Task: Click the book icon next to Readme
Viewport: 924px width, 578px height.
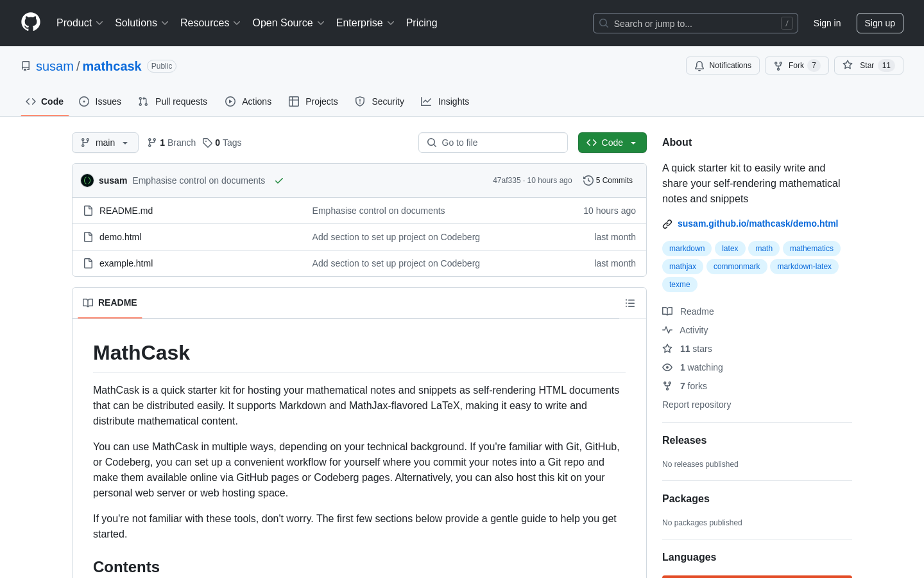Action: pyautogui.click(x=667, y=311)
